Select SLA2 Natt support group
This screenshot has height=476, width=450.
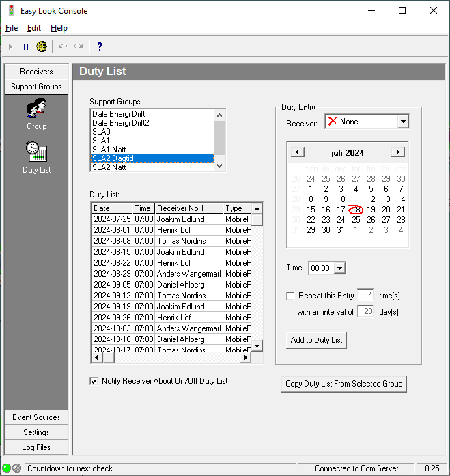tap(152, 167)
